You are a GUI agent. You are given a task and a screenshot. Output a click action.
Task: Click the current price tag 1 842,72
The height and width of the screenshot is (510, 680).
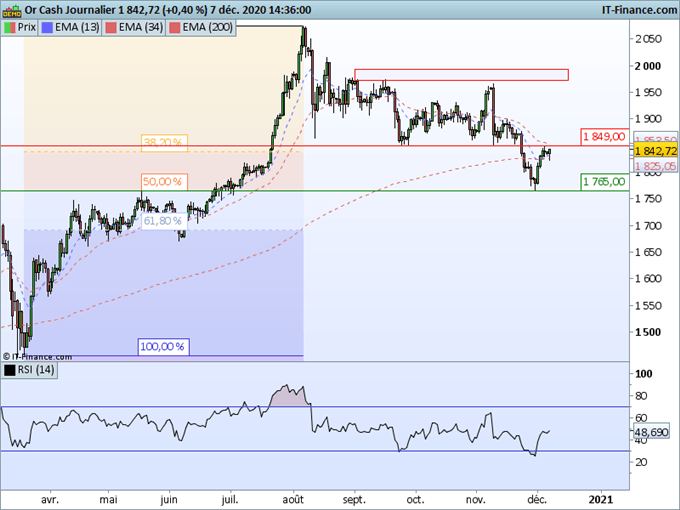pyautogui.click(x=655, y=151)
